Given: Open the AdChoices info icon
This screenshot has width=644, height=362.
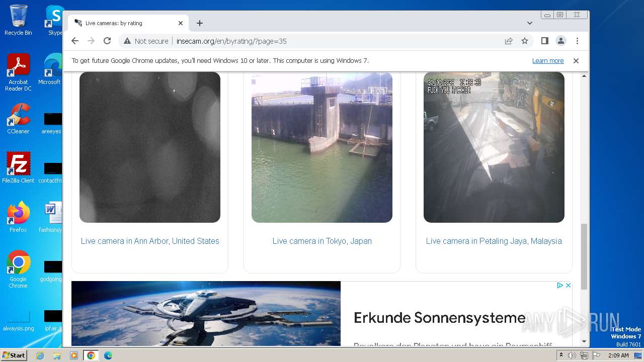Looking at the screenshot, I should [x=559, y=285].
